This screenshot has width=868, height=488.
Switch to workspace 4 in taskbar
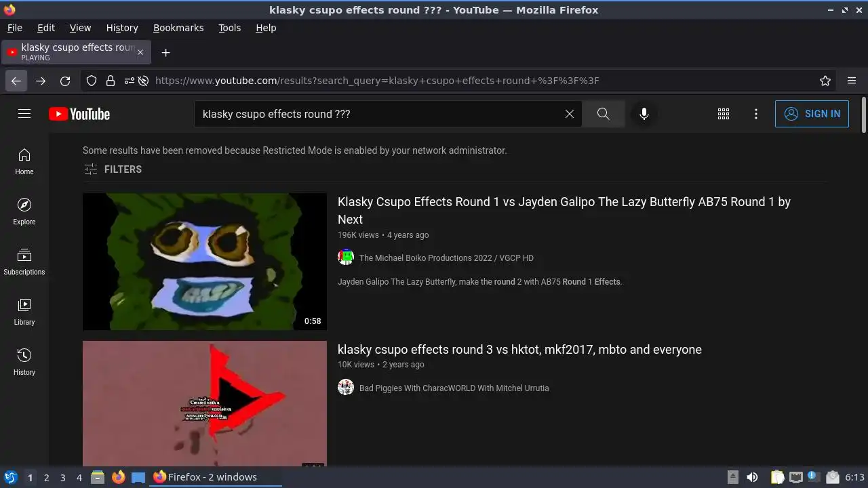pyautogui.click(x=79, y=477)
